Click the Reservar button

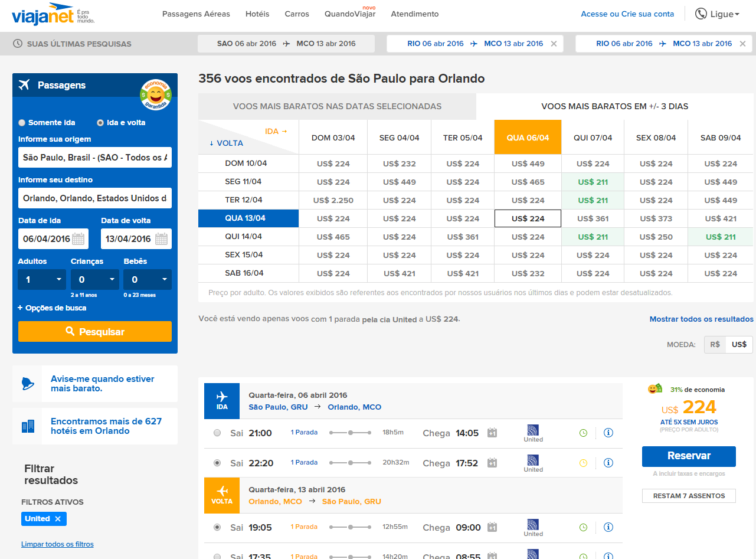tap(689, 456)
